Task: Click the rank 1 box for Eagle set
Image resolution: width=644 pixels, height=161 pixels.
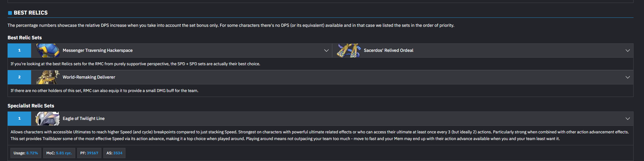Action: [19, 118]
